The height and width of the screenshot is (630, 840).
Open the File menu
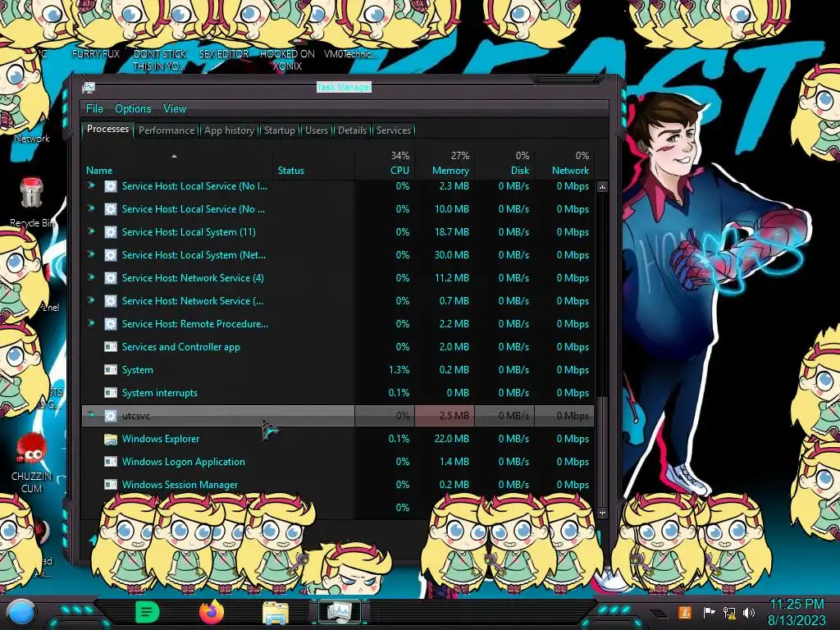pyautogui.click(x=94, y=109)
